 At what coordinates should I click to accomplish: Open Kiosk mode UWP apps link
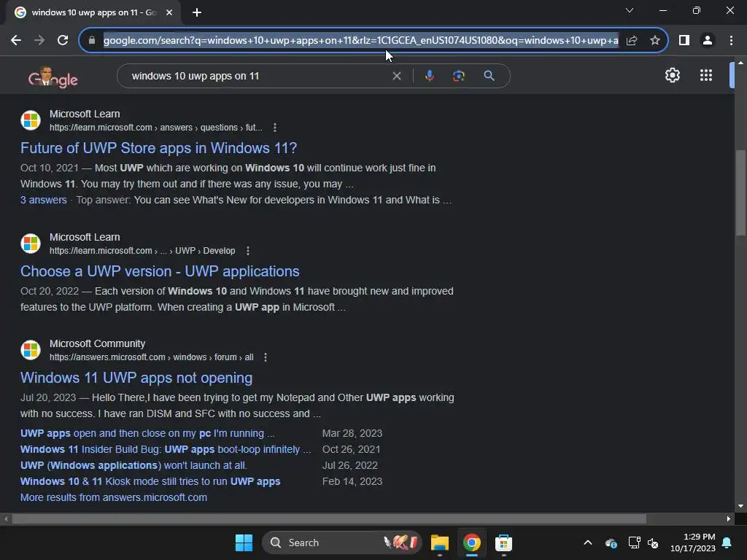150,481
